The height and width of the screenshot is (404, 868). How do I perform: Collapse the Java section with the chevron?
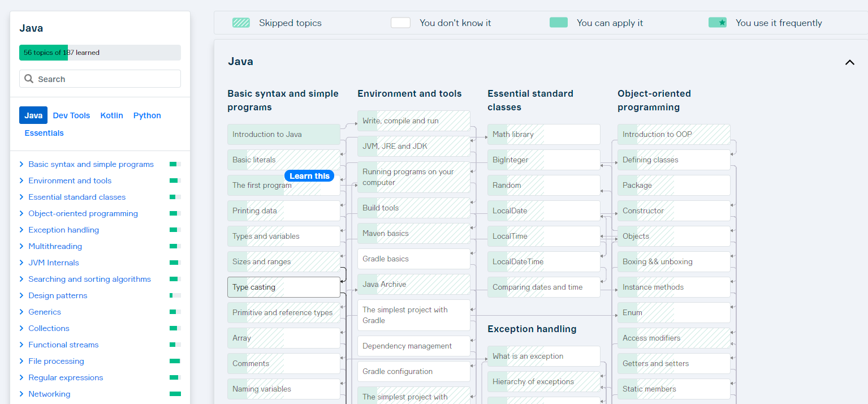coord(849,62)
